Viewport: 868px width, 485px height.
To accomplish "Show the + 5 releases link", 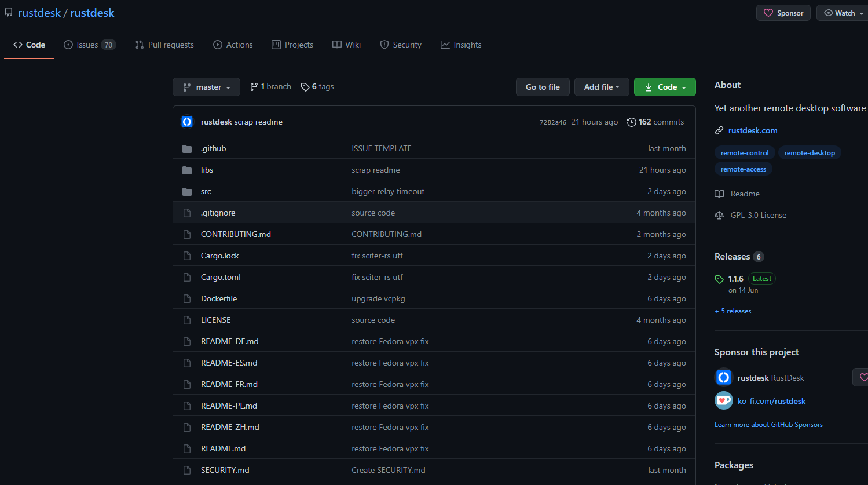I will [x=733, y=311].
